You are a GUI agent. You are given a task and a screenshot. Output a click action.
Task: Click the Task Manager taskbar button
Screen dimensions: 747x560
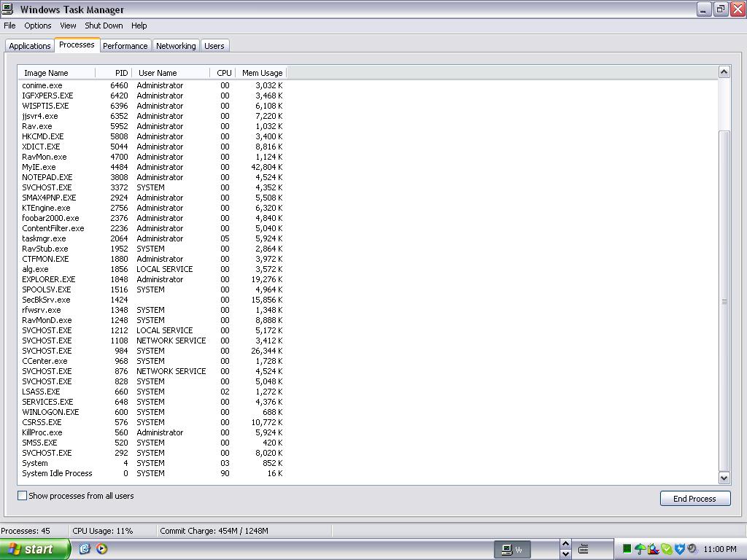click(x=512, y=550)
